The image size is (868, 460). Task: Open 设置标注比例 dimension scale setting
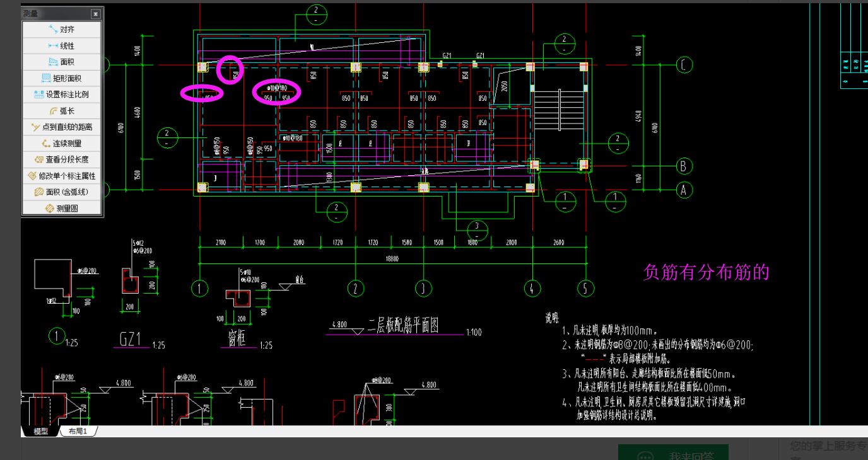pos(62,95)
